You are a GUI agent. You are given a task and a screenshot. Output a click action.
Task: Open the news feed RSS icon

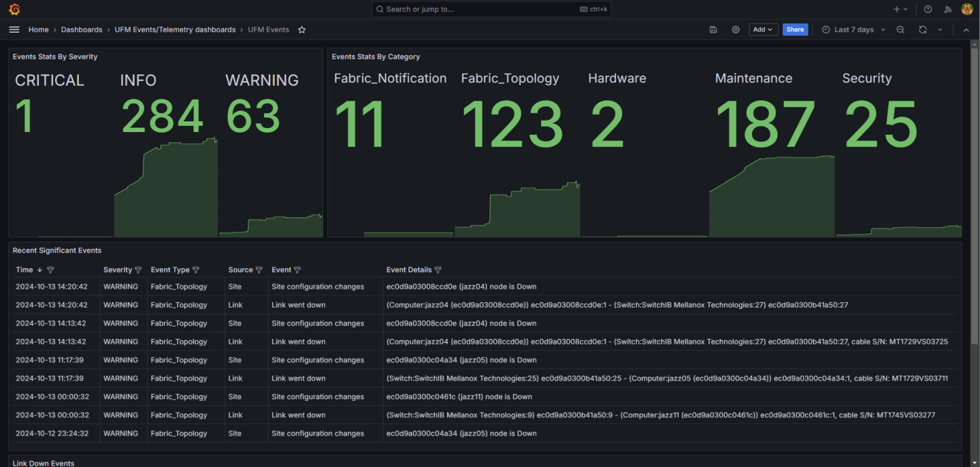[x=947, y=9]
